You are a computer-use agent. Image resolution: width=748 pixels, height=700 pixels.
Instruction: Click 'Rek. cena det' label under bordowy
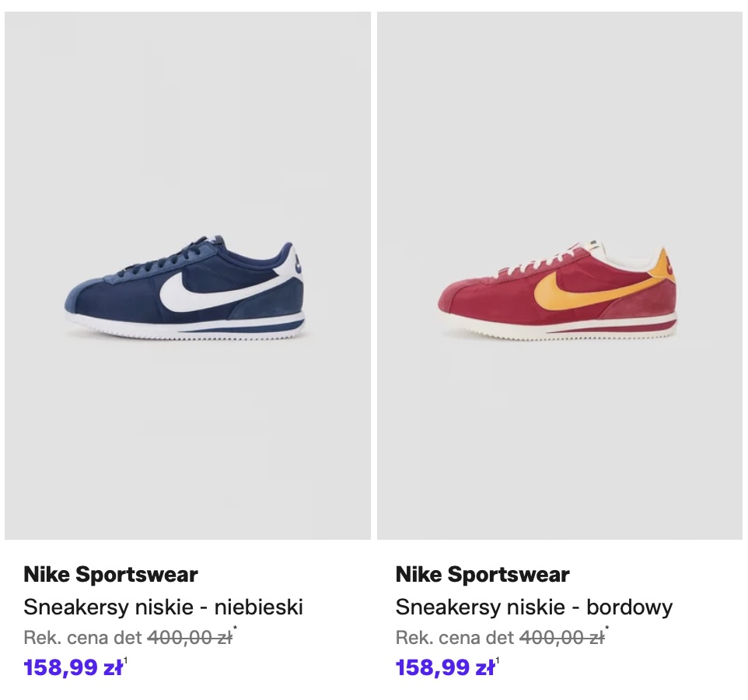(x=455, y=639)
